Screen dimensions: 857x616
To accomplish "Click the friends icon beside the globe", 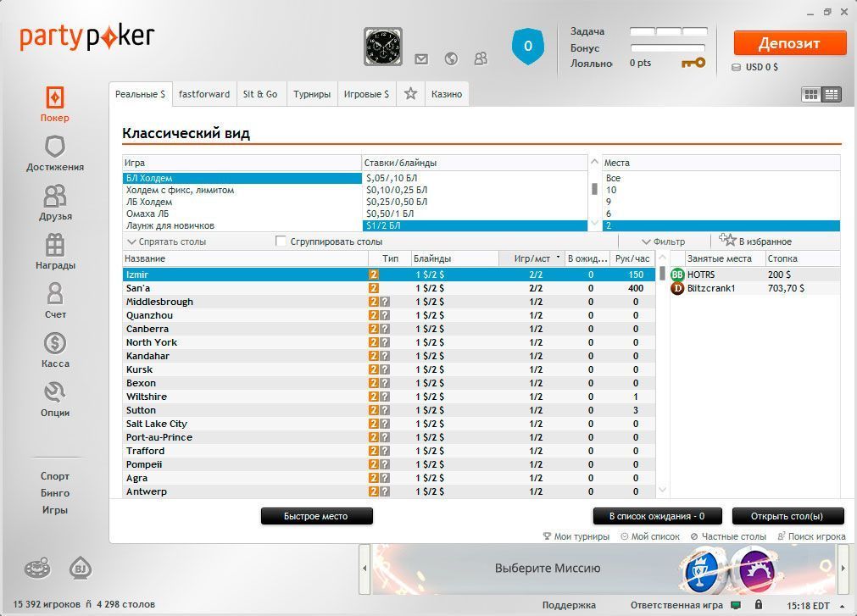I will pos(481,58).
